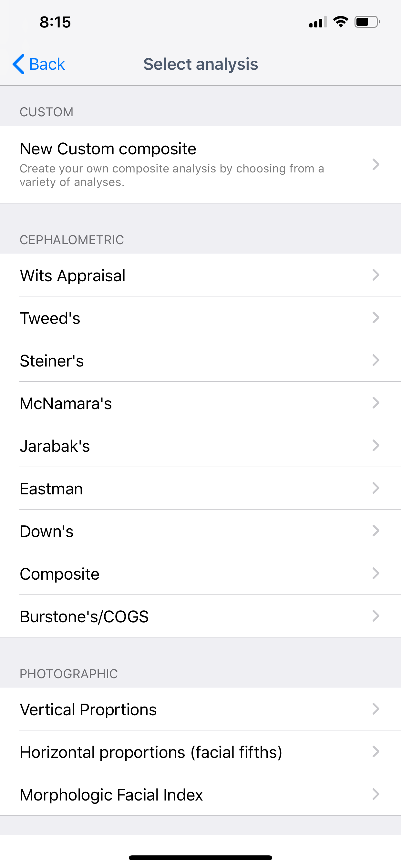
Task: Open McNamara's analysis
Action: pyautogui.click(x=66, y=403)
